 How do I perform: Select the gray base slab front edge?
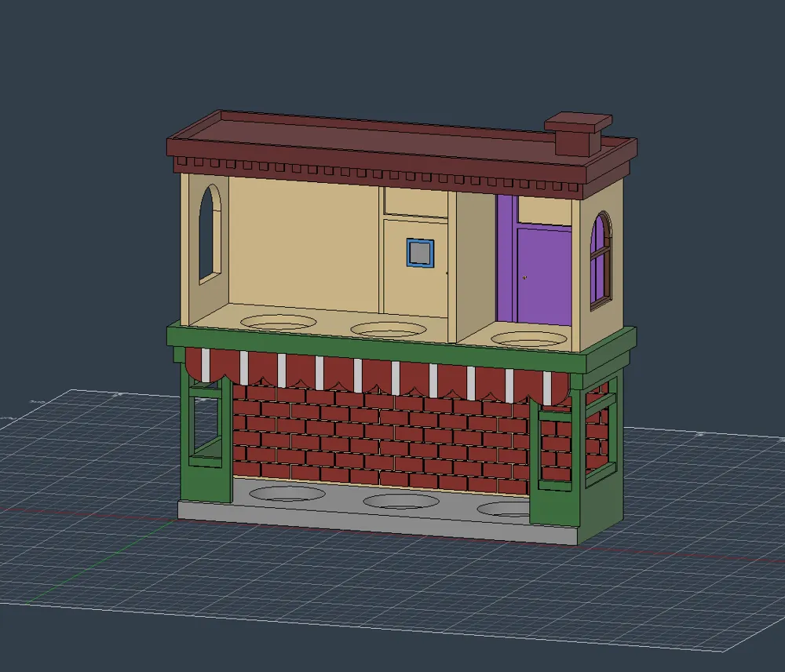[378, 524]
